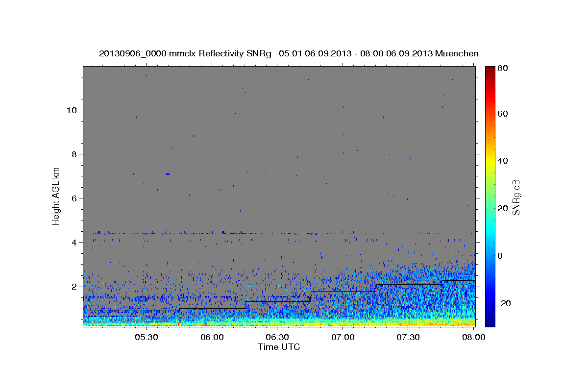Click the plot title text at top
Image resolution: width=588 pixels, height=392 pixels.
tap(289, 53)
